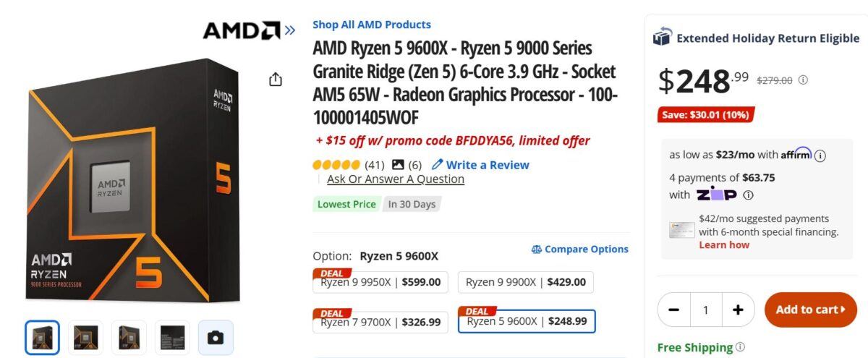The width and height of the screenshot is (868, 358).
Task: Click the Add to cart button
Action: click(810, 310)
